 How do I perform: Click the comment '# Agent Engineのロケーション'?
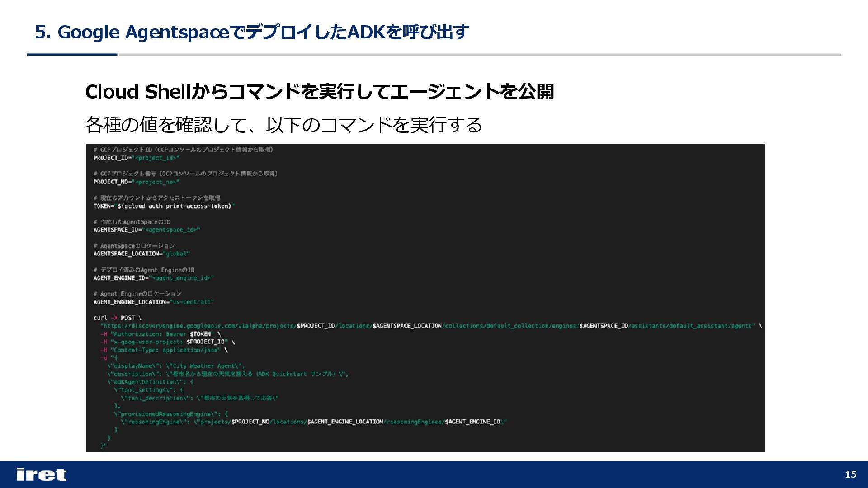[x=137, y=294]
